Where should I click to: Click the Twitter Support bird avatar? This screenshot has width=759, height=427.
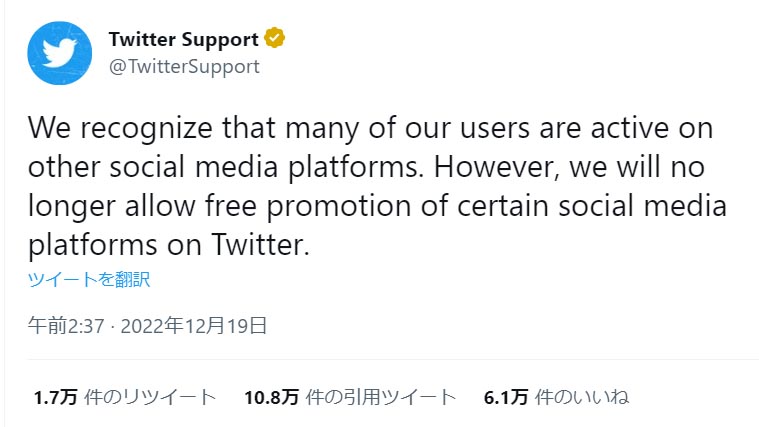[x=59, y=52]
